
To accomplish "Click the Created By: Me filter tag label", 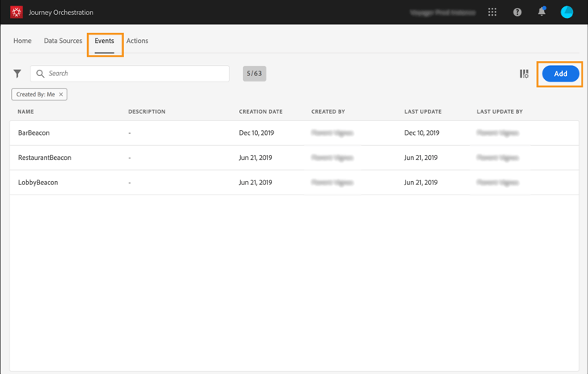I will [x=35, y=95].
